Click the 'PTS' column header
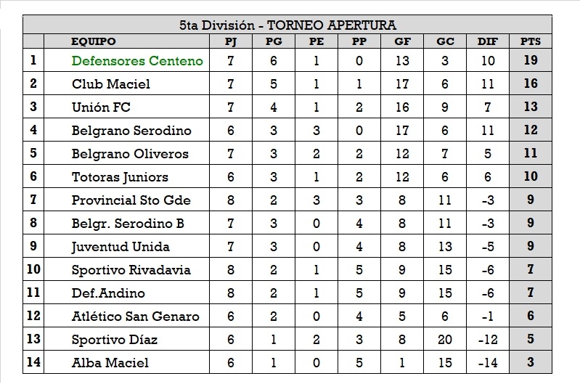 click(x=530, y=41)
